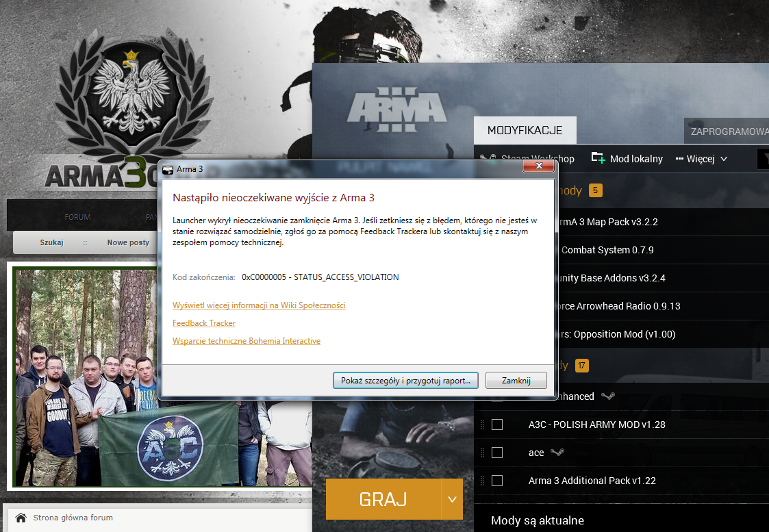
Task: Enable the Arma 3 Additional Pack v1.22 checkbox
Action: tap(497, 481)
